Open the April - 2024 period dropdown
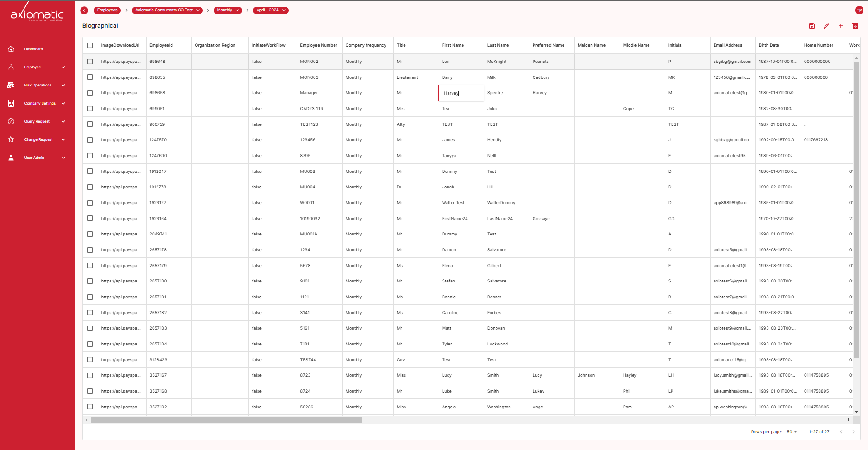 tap(271, 10)
